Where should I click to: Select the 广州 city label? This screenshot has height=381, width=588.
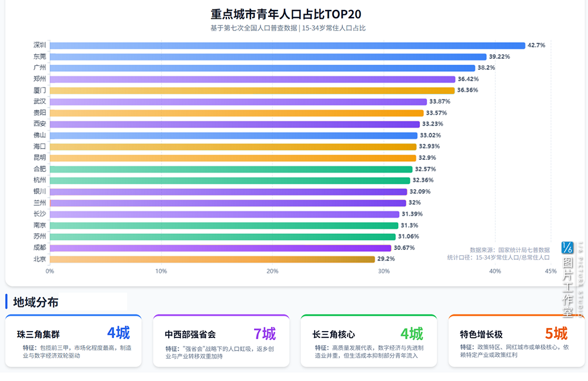(x=40, y=68)
